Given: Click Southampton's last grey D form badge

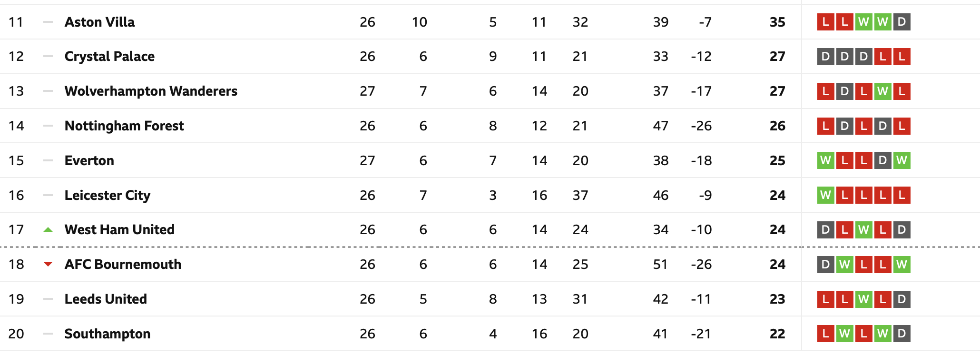Looking at the screenshot, I should pyautogui.click(x=902, y=334).
